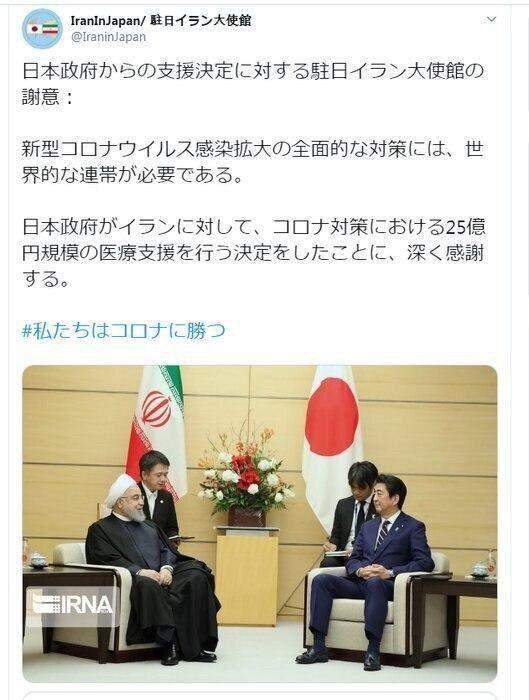Click the teacup on the right side table
This screenshot has width=529, height=700.
[x=480, y=570]
